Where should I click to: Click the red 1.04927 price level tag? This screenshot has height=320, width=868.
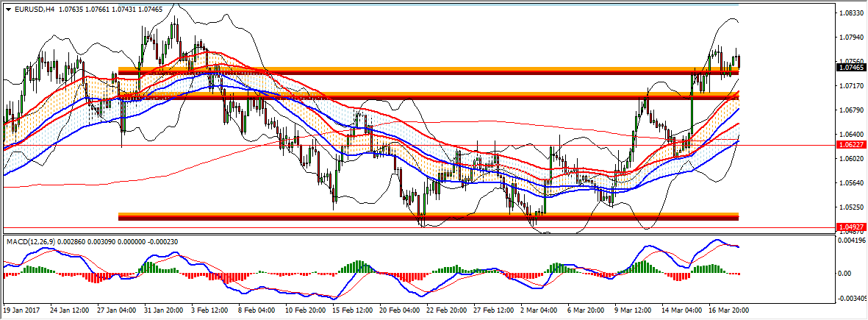[850, 227]
